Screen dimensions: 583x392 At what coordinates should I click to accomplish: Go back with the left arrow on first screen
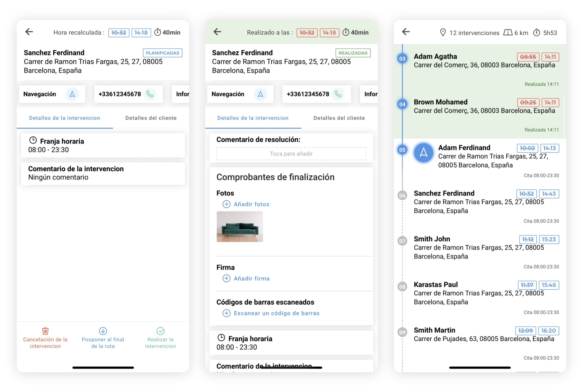[x=29, y=31]
